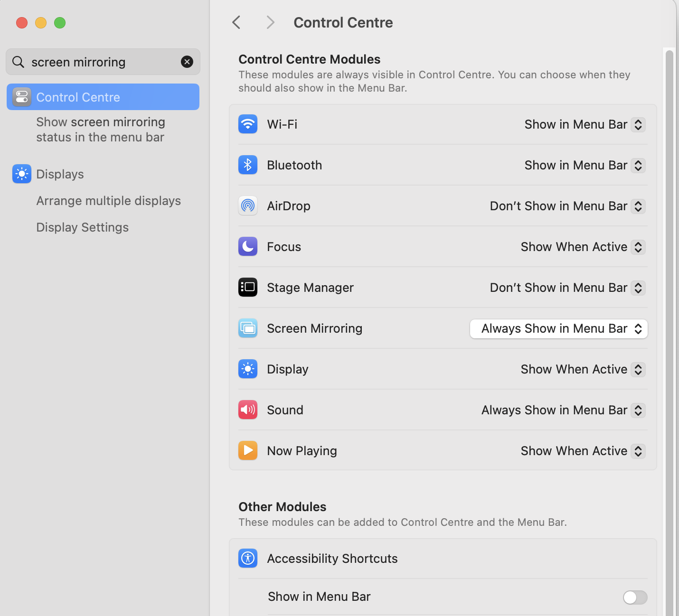
Task: Minimize the window with the yellow button
Action: coord(41,23)
